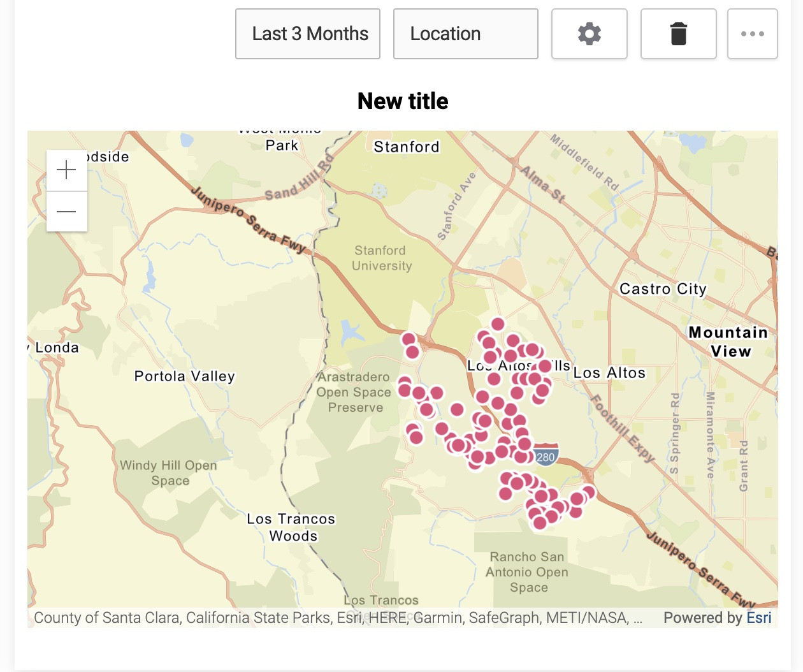Delete the widget with the trash icon

679,34
